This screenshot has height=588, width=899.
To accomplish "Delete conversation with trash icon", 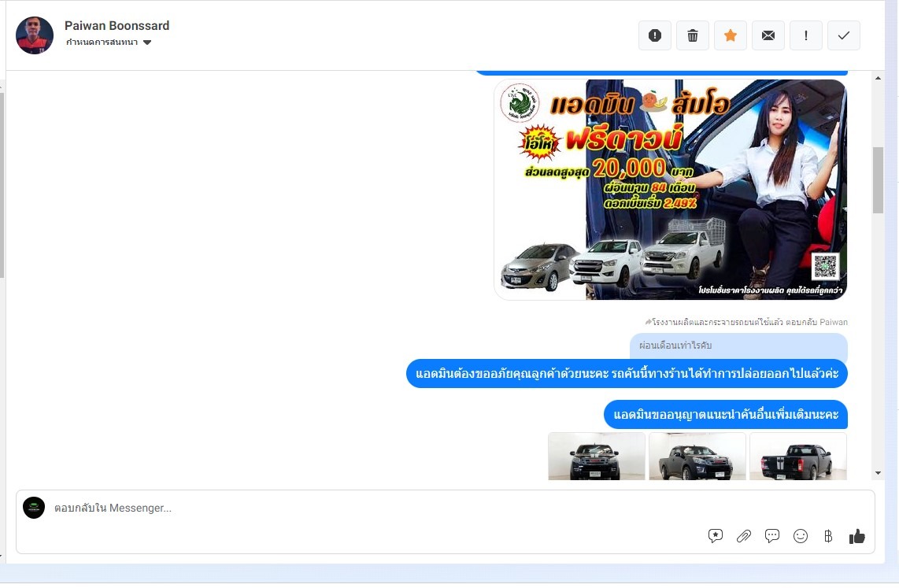I will tap(693, 35).
